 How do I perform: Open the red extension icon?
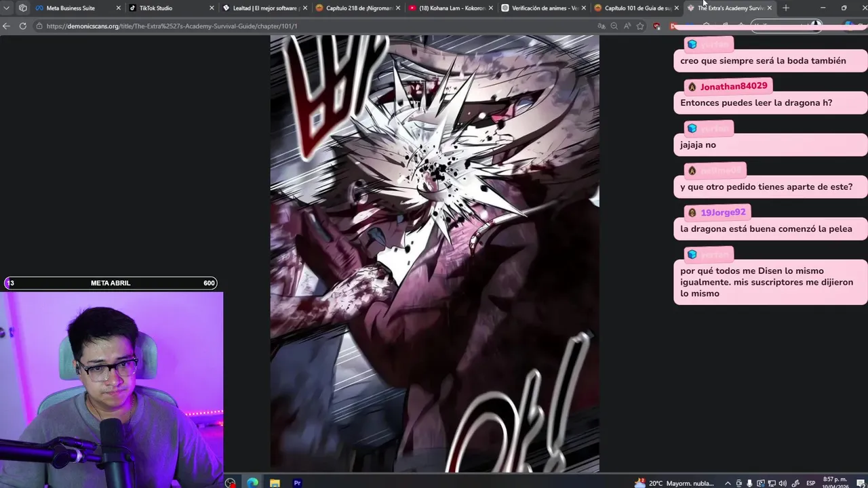click(656, 26)
